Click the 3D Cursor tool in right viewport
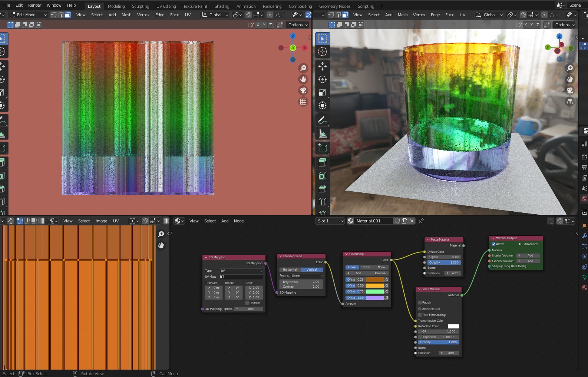Screen dimensions: 588x377 (x=322, y=52)
